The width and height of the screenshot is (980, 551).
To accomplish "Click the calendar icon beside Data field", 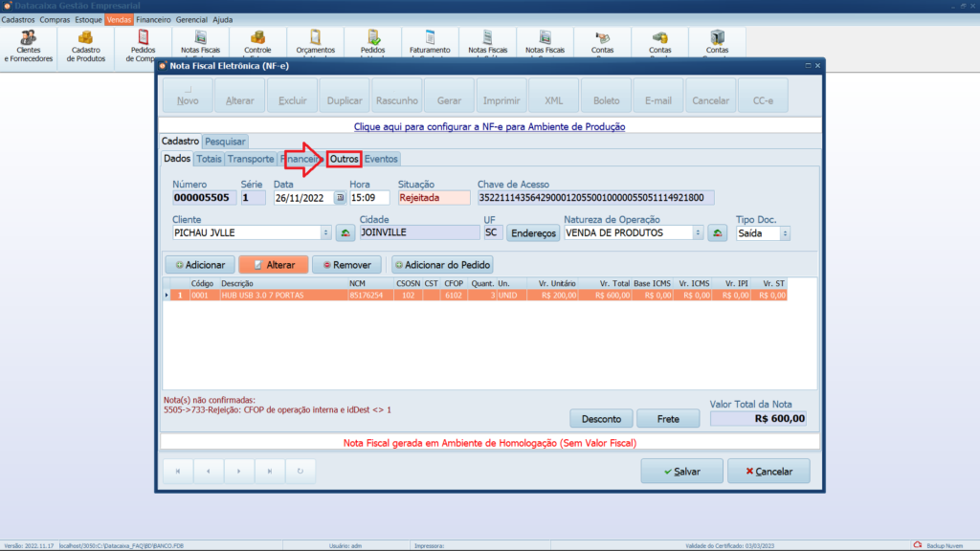I will click(339, 198).
